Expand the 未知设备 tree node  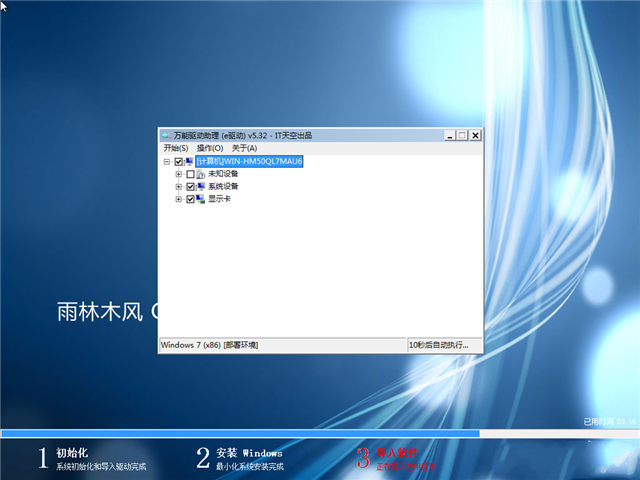[x=178, y=174]
